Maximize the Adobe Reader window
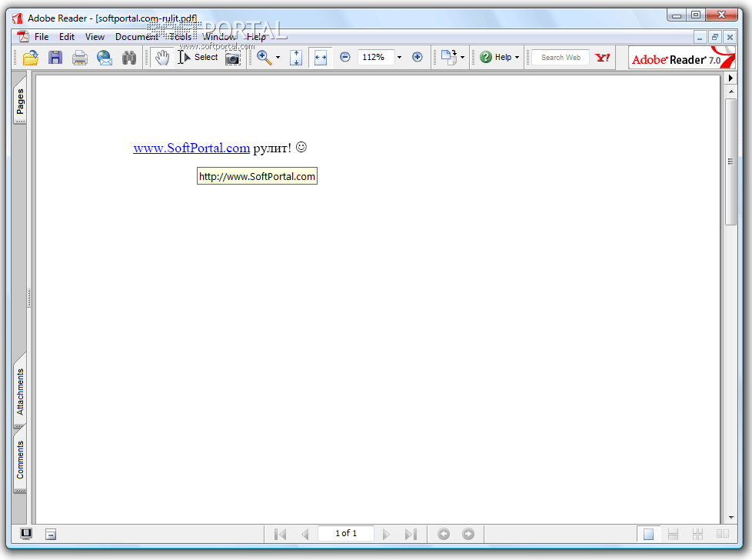752x560 pixels. click(696, 15)
